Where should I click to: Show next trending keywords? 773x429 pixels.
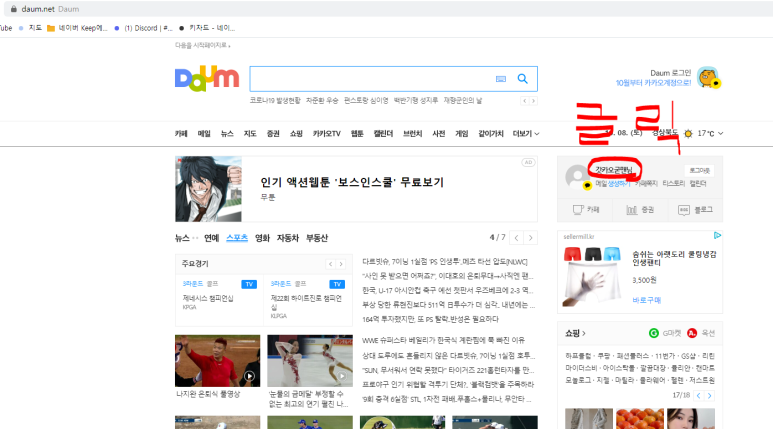pos(533,101)
